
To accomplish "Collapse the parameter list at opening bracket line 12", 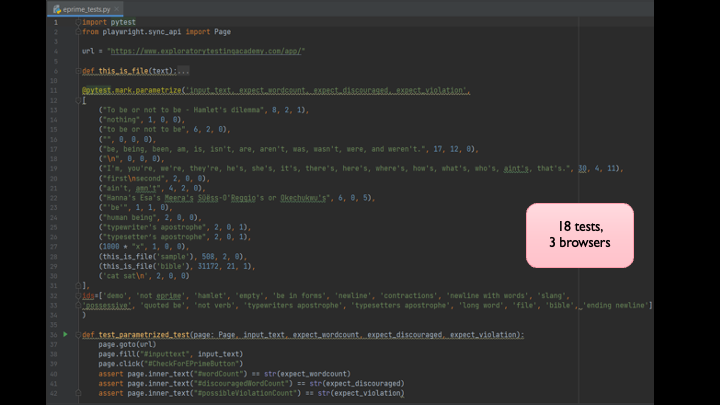I will click(78, 100).
